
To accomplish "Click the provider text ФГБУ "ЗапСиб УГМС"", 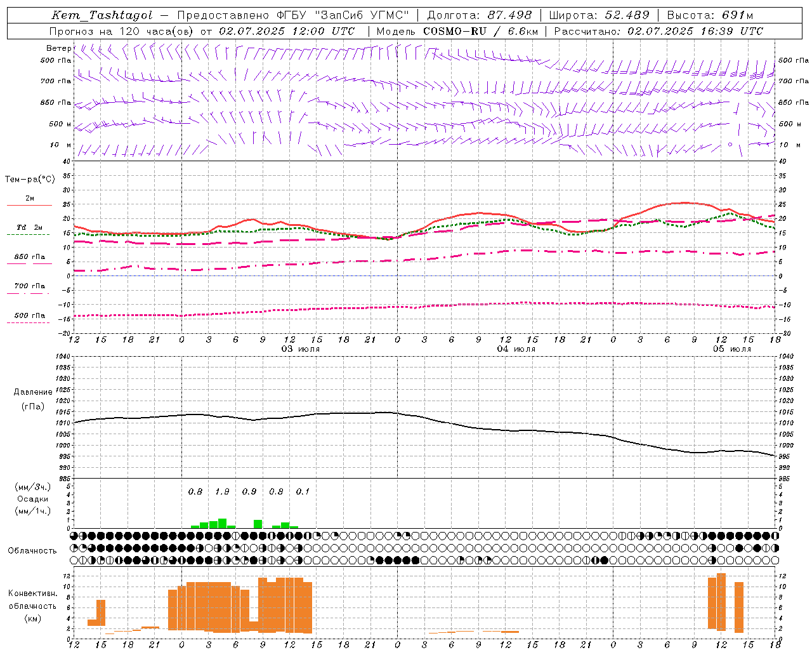I will click(x=343, y=15).
